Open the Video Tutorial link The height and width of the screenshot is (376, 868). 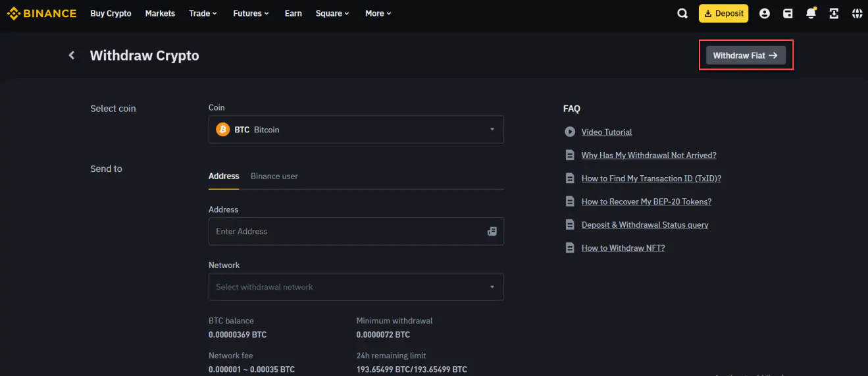607,132
